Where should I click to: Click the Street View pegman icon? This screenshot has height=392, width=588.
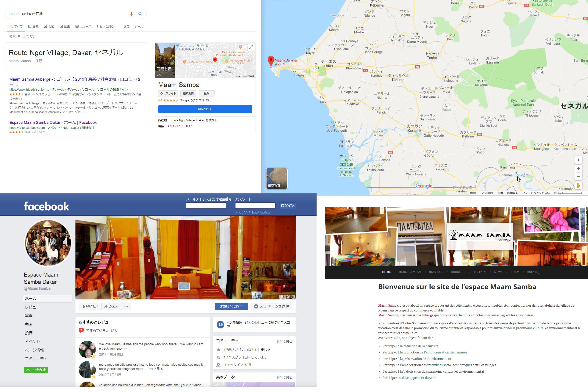click(578, 185)
